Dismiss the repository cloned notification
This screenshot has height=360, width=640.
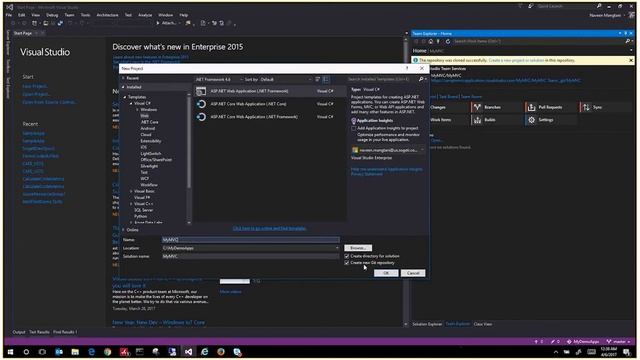631,60
